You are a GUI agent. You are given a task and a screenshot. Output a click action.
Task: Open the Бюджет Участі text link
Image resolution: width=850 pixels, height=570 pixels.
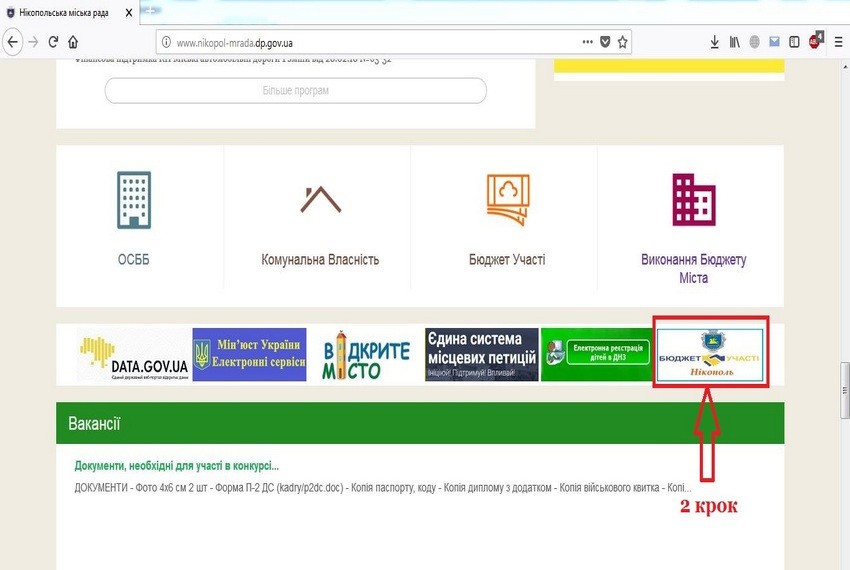coord(507,260)
